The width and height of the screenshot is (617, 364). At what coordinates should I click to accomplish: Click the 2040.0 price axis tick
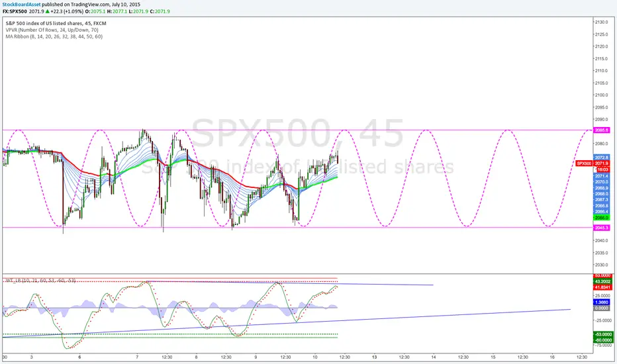tap(602, 240)
